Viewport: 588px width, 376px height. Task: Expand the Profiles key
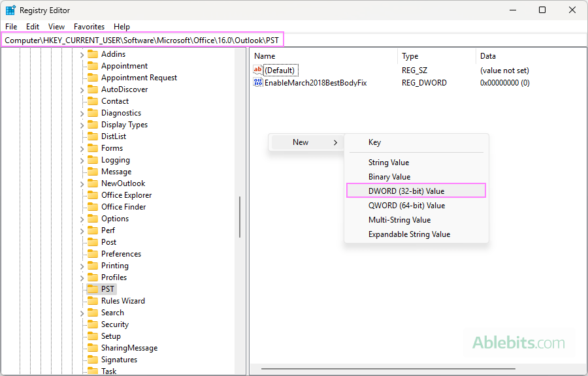click(x=82, y=278)
